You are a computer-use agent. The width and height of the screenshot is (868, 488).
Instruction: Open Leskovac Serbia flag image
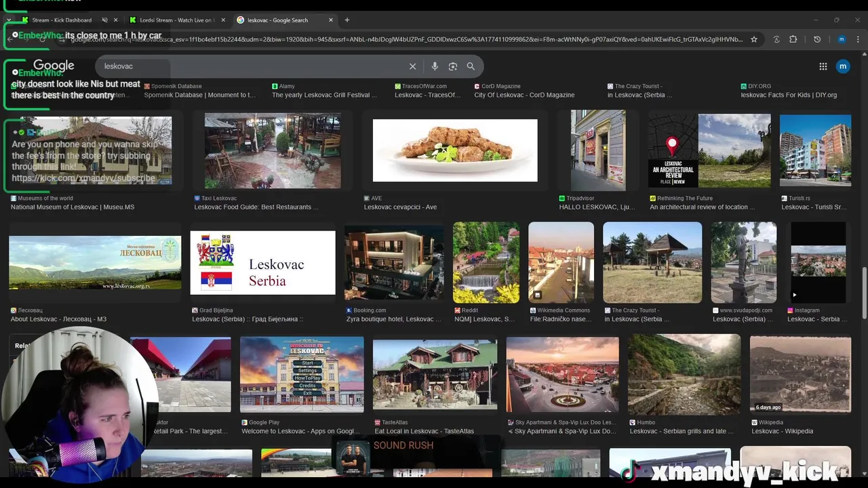point(262,262)
